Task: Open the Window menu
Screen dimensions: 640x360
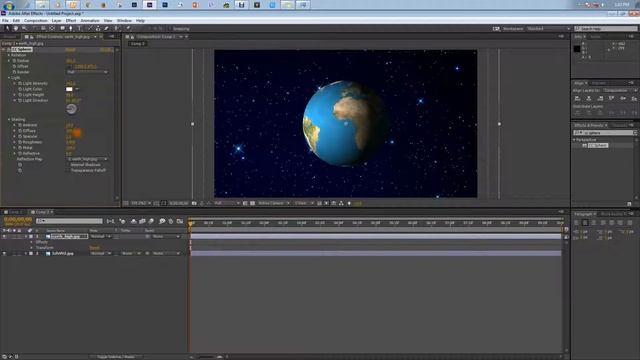Action: tap(124, 20)
